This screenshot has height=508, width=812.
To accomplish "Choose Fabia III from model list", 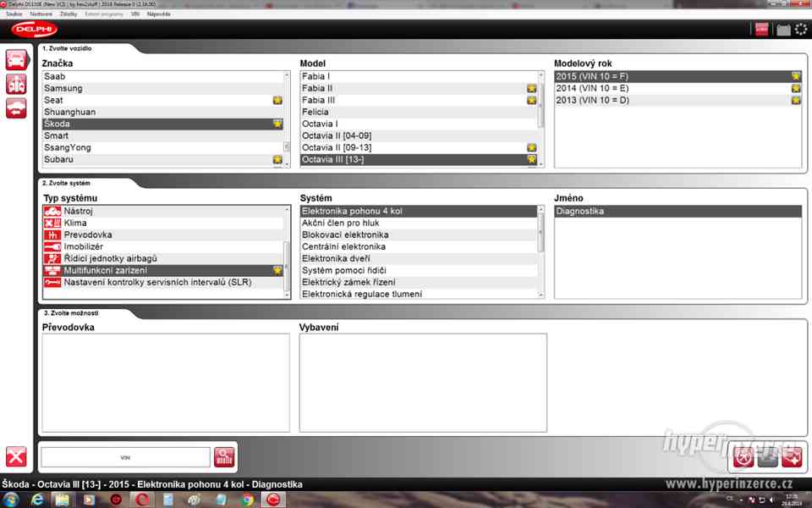I will pyautogui.click(x=319, y=100).
